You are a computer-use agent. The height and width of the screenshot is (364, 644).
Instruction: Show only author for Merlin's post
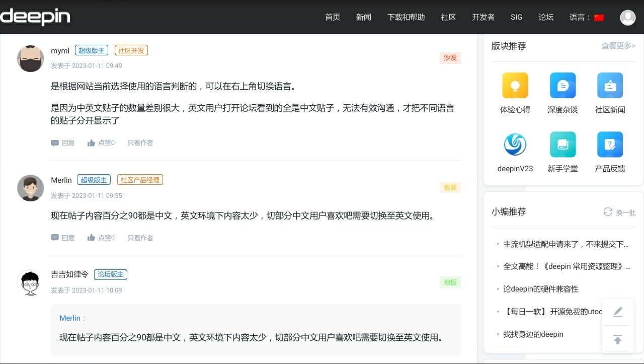coord(140,238)
